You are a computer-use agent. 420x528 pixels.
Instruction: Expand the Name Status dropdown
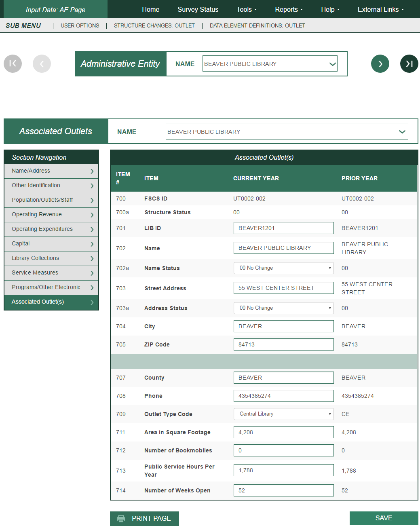coord(283,268)
